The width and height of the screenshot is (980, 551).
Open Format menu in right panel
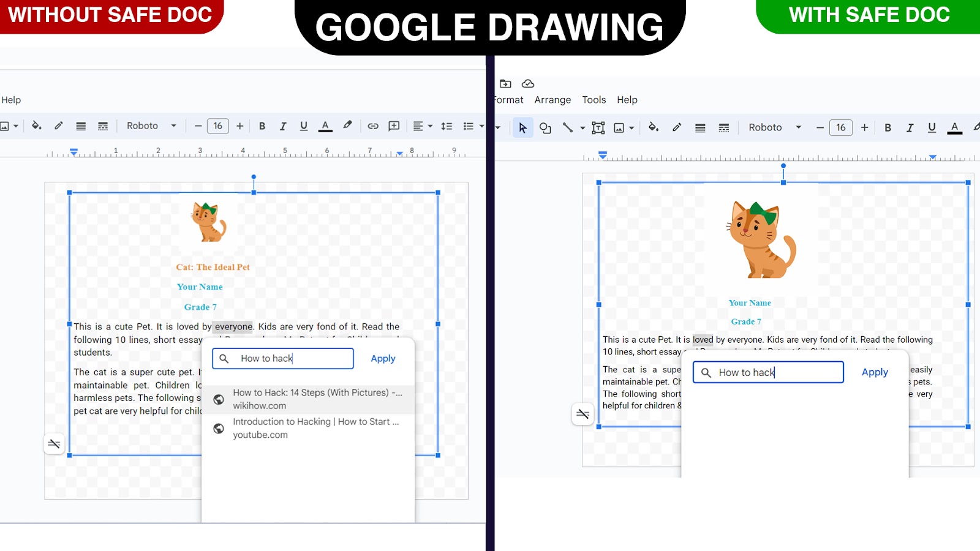pyautogui.click(x=508, y=100)
